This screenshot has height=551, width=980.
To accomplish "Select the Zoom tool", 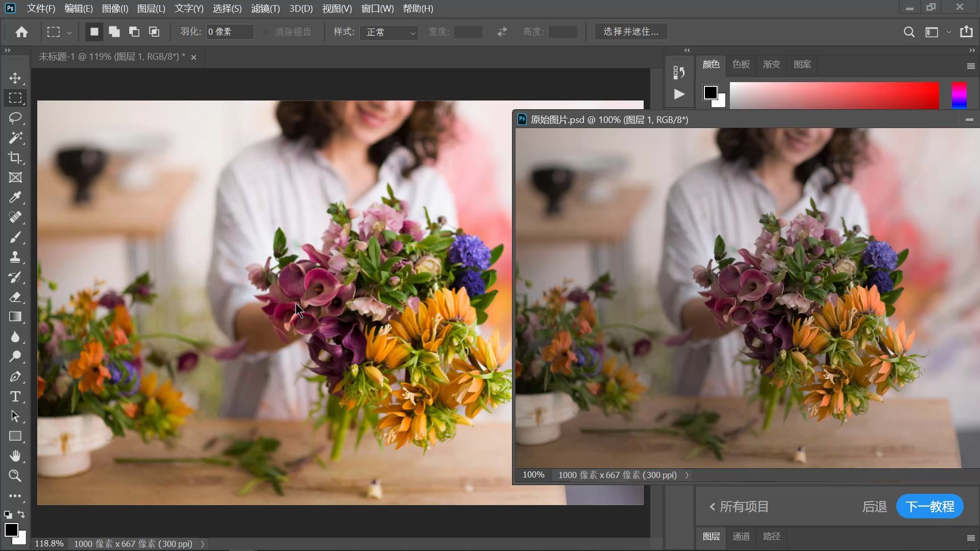I will click(x=15, y=476).
